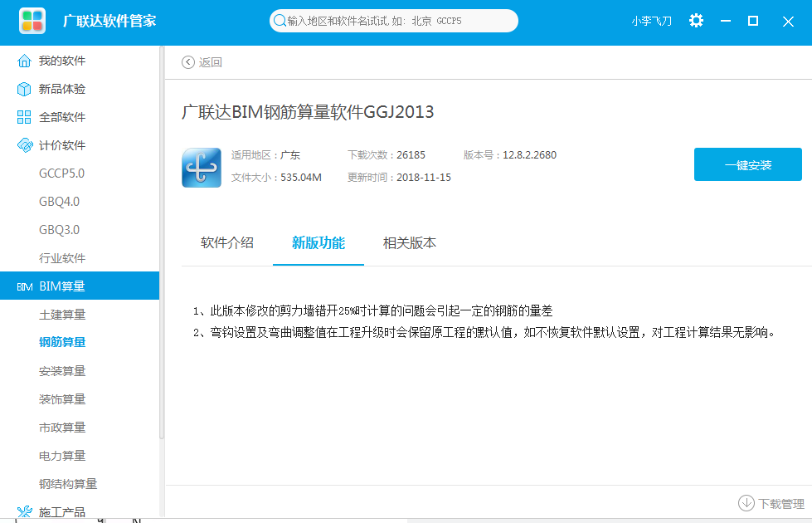Select 市政算量 in sidebar
This screenshot has height=523, width=812.
62,428
